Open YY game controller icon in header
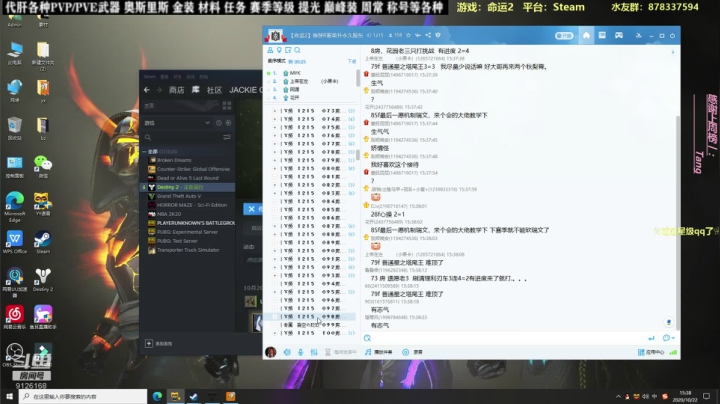 [619, 35]
